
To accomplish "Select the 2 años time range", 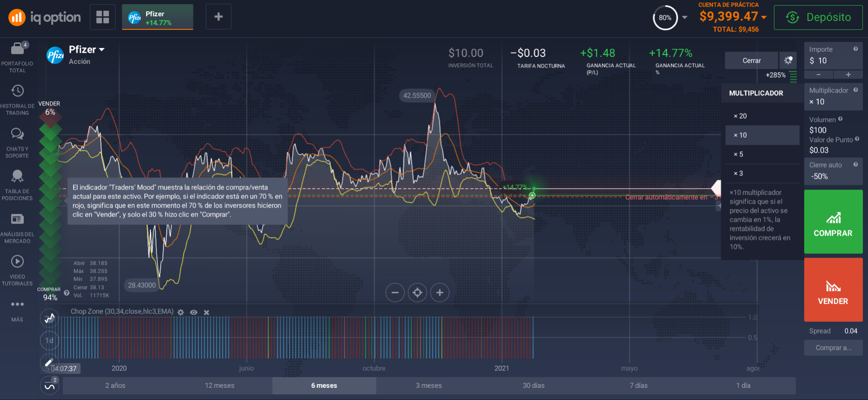I will pos(115,386).
